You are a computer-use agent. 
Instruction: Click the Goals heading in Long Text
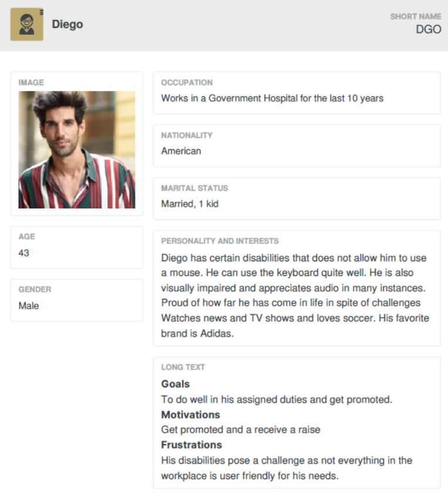[176, 384]
